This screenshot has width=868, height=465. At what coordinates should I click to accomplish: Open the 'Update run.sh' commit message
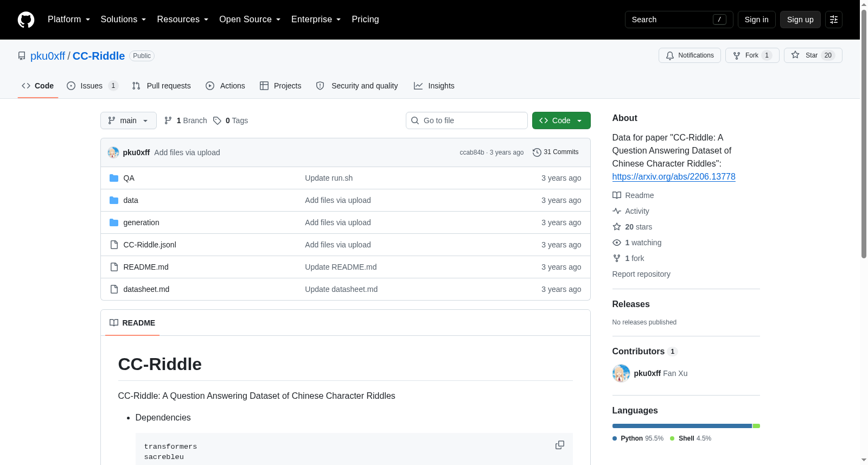[x=329, y=178]
